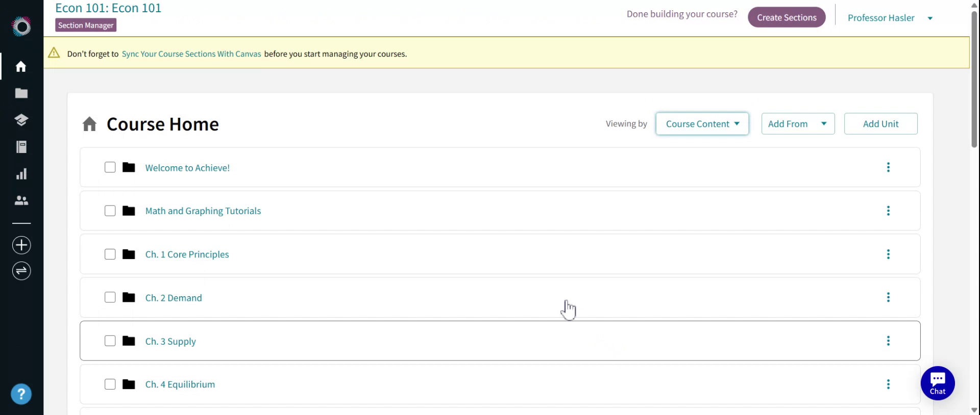This screenshot has width=980, height=415.
Task: Click the circled swap arrows icon
Action: (21, 271)
